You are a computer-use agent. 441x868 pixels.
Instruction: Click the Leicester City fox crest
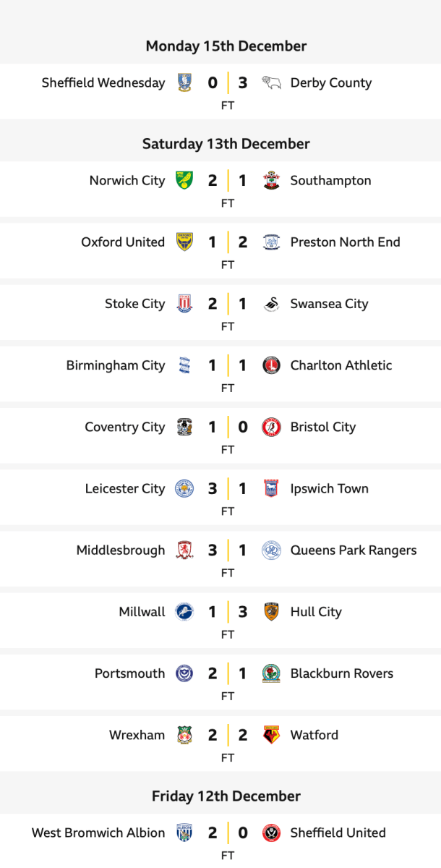click(184, 488)
